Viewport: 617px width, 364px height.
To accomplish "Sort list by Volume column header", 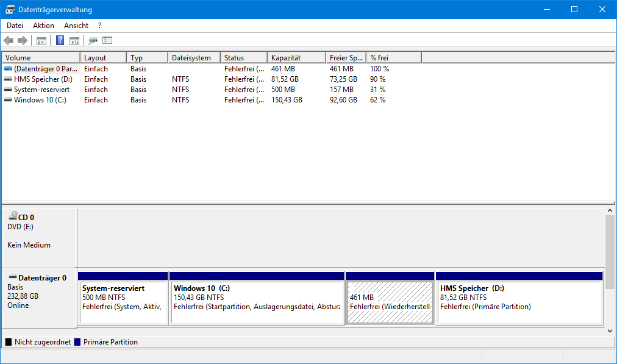I will pyautogui.click(x=41, y=58).
